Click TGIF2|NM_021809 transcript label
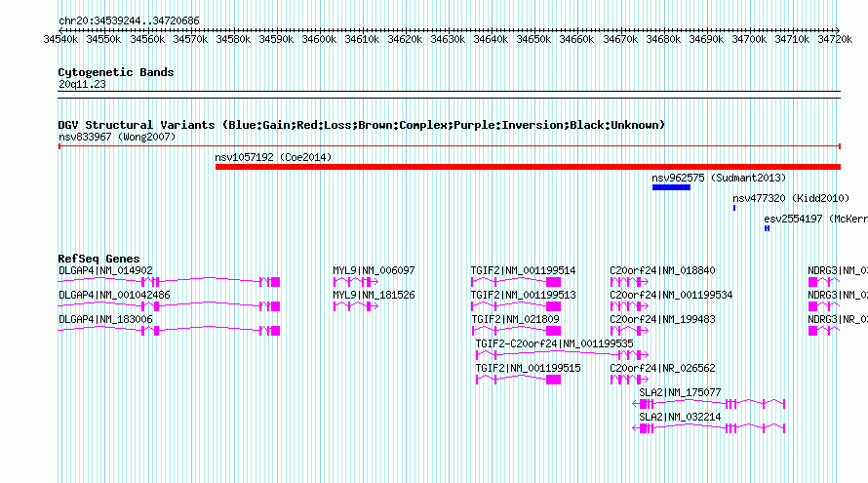Screen dimensions: 868x483 (x=515, y=320)
